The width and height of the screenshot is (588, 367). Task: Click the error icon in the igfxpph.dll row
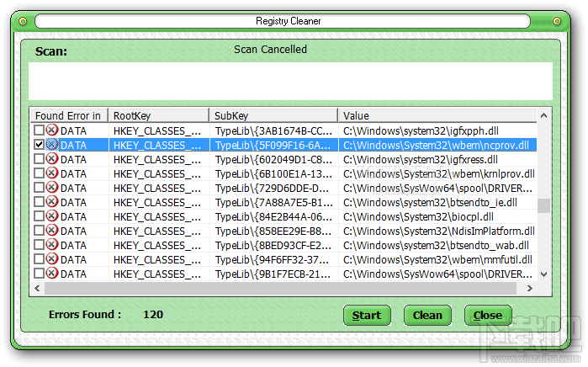coord(52,130)
